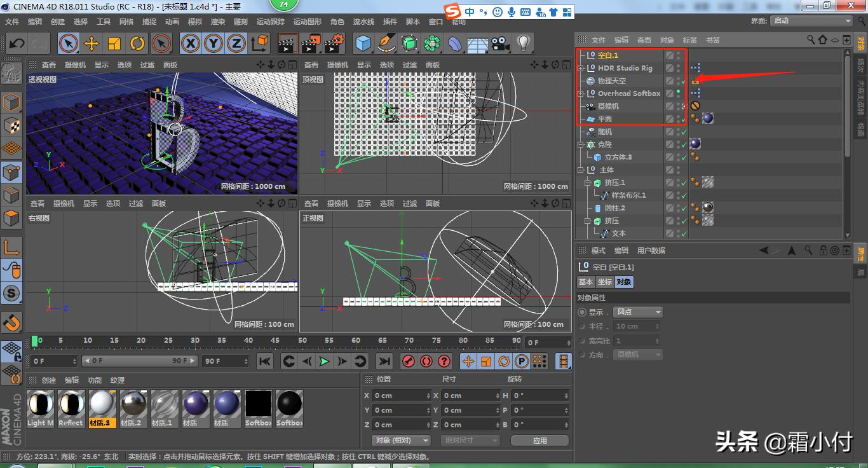
Task: Switch to the 坐标 tab in the attribute panel
Action: click(x=604, y=282)
